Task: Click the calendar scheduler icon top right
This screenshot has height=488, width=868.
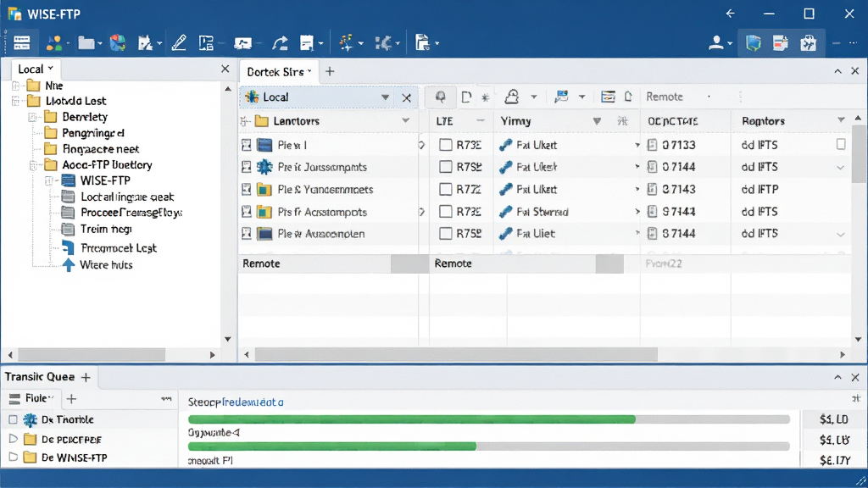Action: [x=781, y=42]
